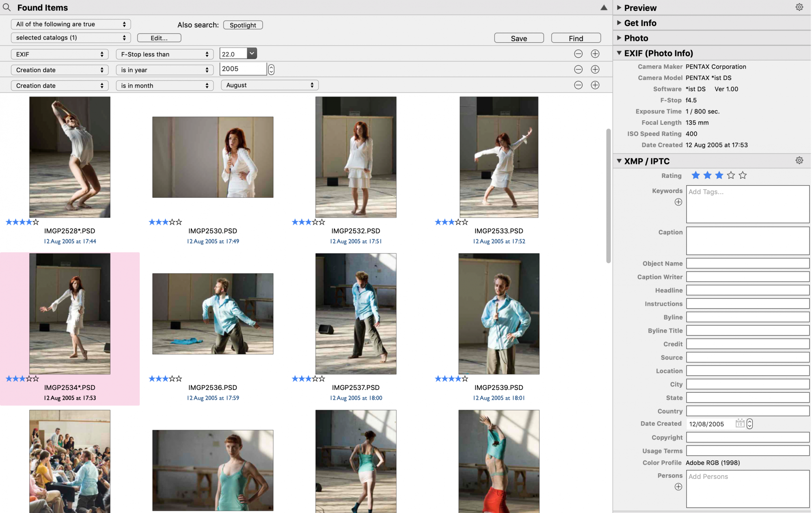Add a keyword with the plus icon

pyautogui.click(x=678, y=202)
